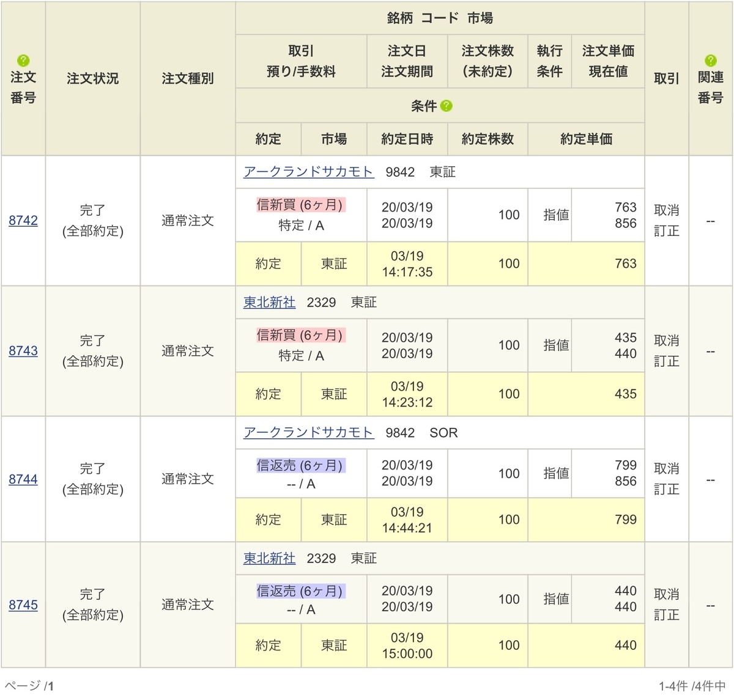
Task: Click execution time 14:23:12
Action: [x=407, y=402]
